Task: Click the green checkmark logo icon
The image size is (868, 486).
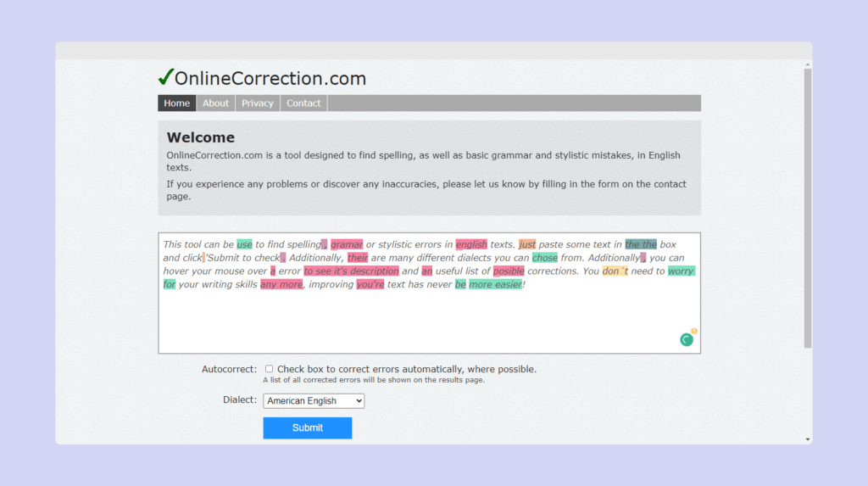Action: coord(166,77)
